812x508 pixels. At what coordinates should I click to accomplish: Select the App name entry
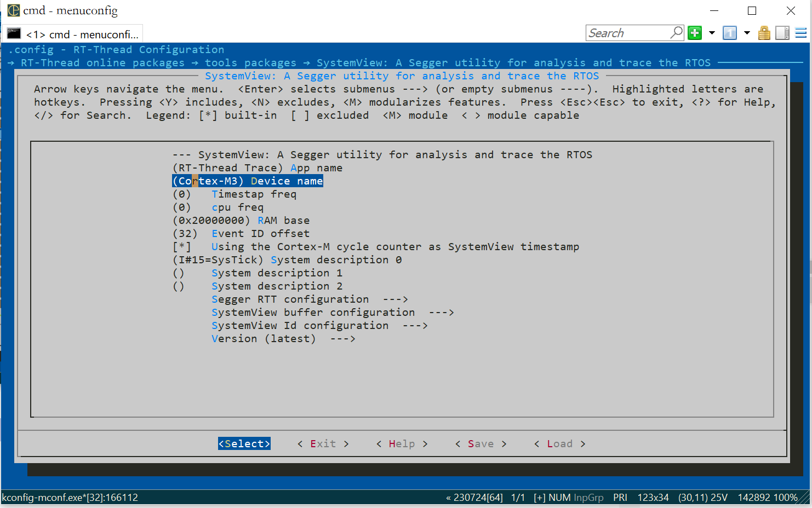pos(258,168)
